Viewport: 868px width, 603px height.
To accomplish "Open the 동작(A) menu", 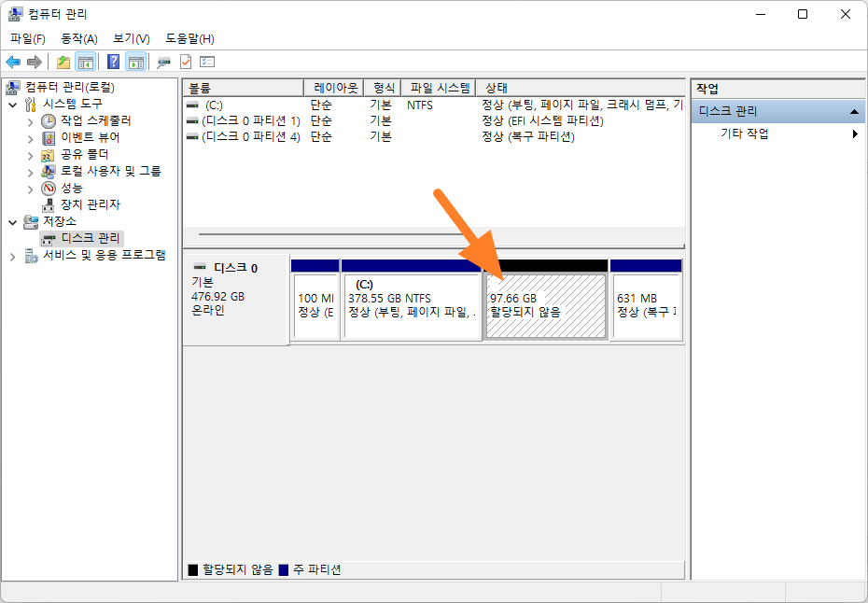I will point(79,39).
